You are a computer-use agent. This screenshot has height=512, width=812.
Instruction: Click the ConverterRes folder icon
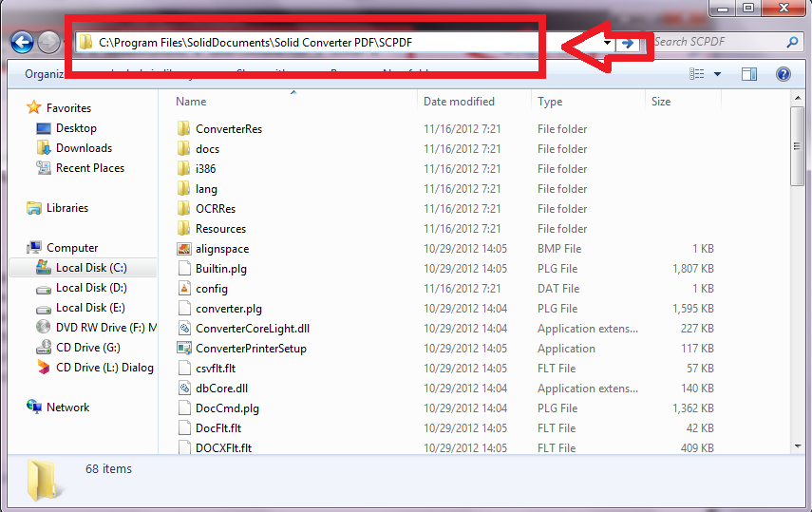183,128
